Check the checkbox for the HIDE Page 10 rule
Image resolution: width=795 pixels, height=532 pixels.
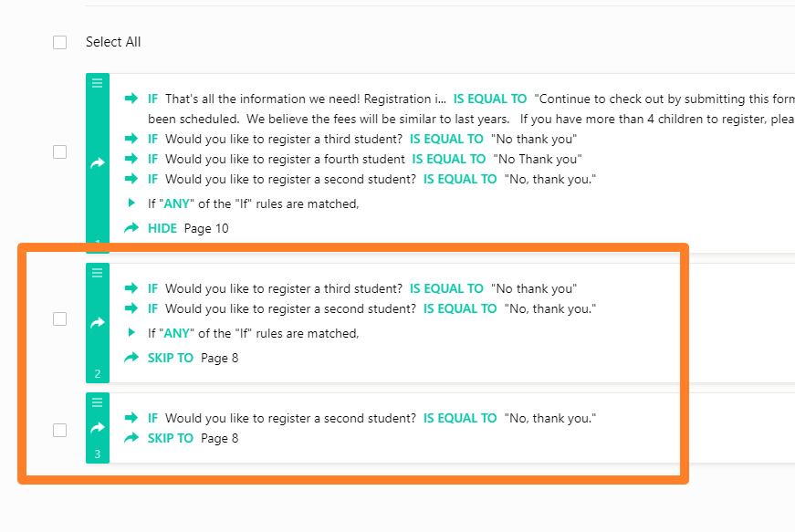[60, 152]
